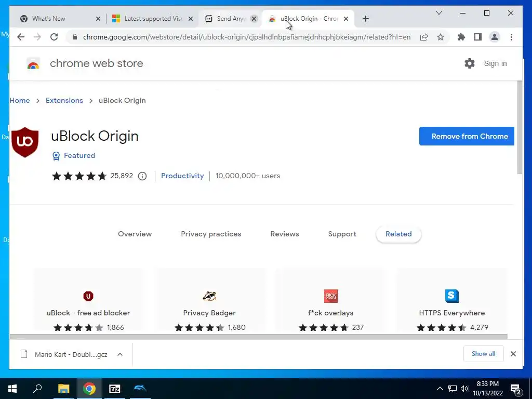Open the notification center icon
The height and width of the screenshot is (399, 532).
(x=516, y=389)
